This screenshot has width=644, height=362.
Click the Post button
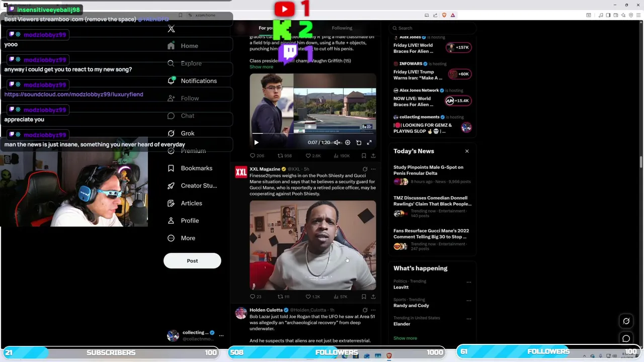click(x=192, y=260)
